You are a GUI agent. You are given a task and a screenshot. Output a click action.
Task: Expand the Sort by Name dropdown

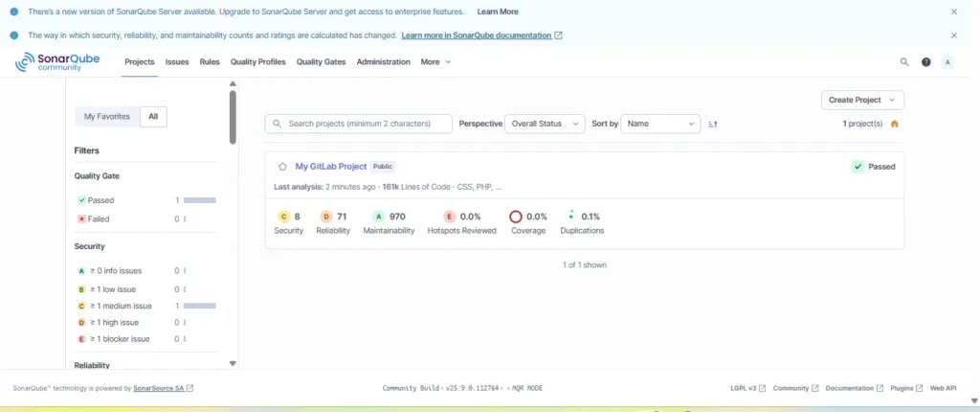point(660,124)
